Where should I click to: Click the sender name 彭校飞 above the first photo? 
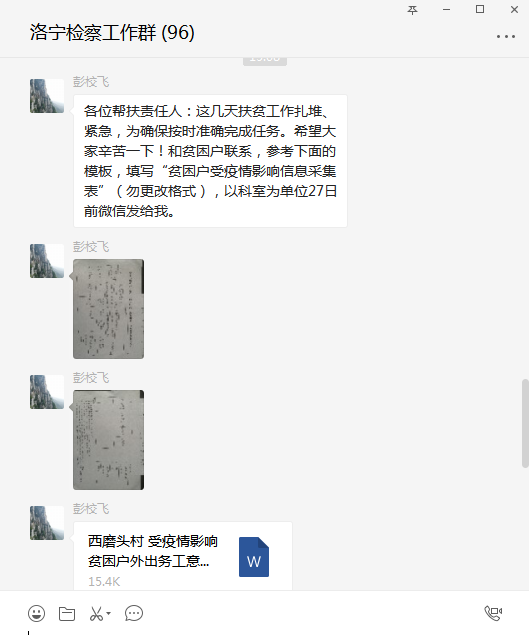tap(91, 247)
